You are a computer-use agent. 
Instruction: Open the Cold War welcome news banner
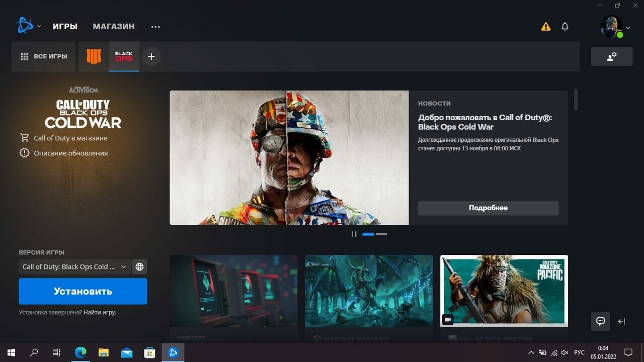289,157
